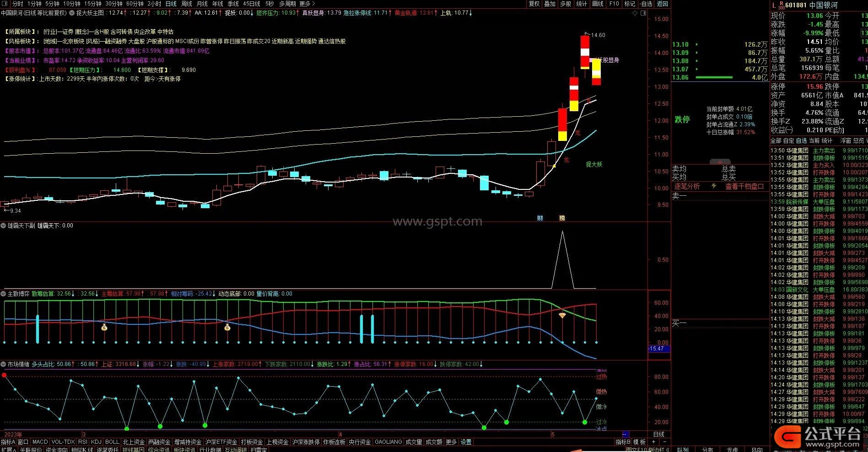Open 设置 indicator settings
This screenshot has height=452, width=868.
466,442
